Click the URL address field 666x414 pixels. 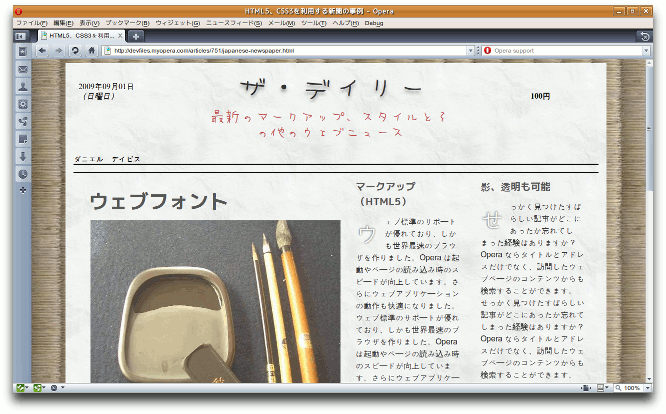click(289, 51)
